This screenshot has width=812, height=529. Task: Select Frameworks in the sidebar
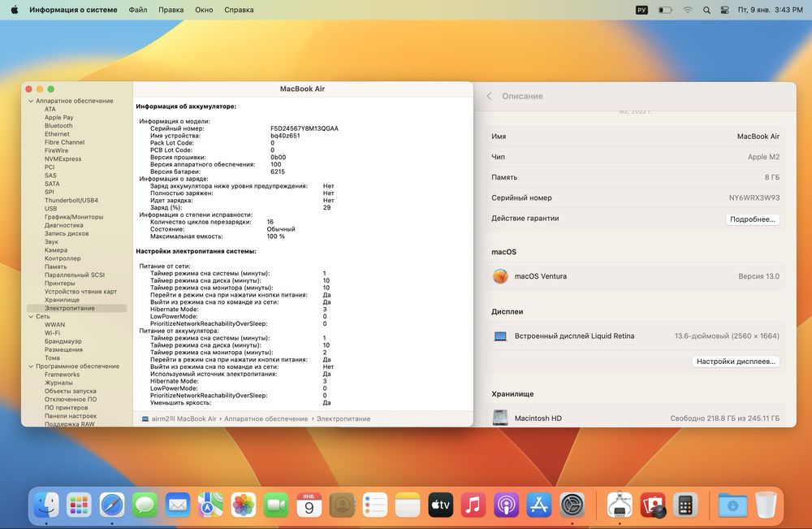pyautogui.click(x=63, y=375)
